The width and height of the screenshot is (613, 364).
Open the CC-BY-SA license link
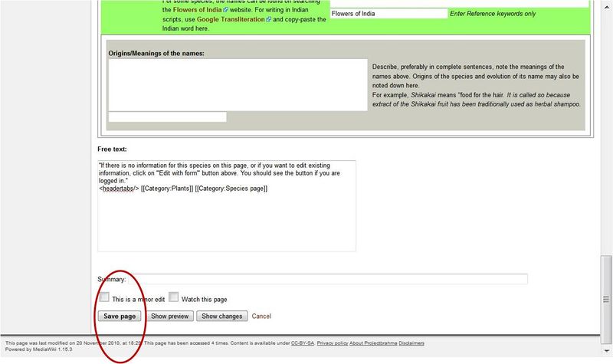[302, 343]
